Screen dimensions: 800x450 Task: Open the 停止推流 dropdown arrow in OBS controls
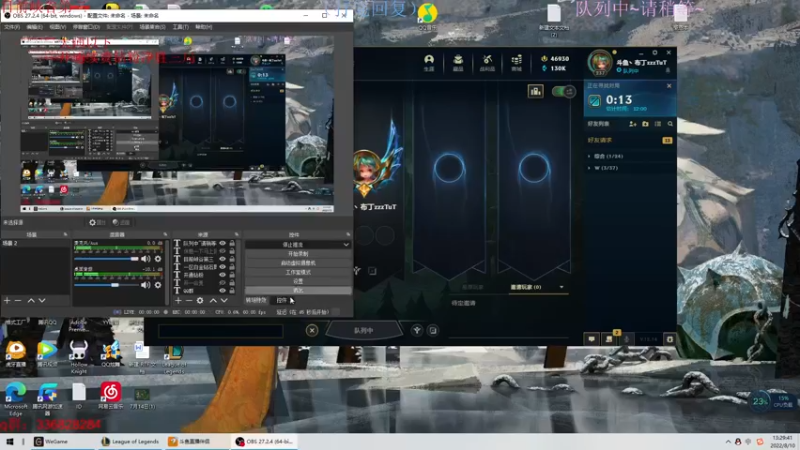[x=346, y=245]
